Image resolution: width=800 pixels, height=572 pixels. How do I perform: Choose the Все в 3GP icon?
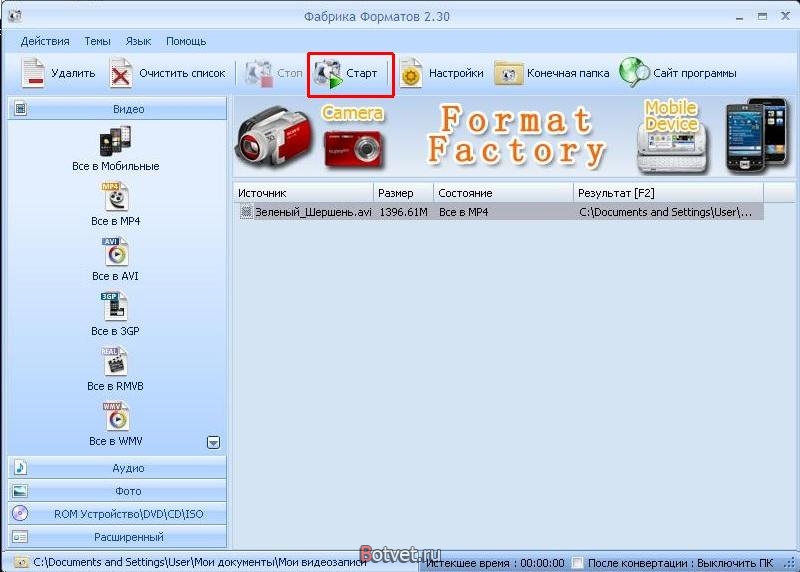(115, 306)
